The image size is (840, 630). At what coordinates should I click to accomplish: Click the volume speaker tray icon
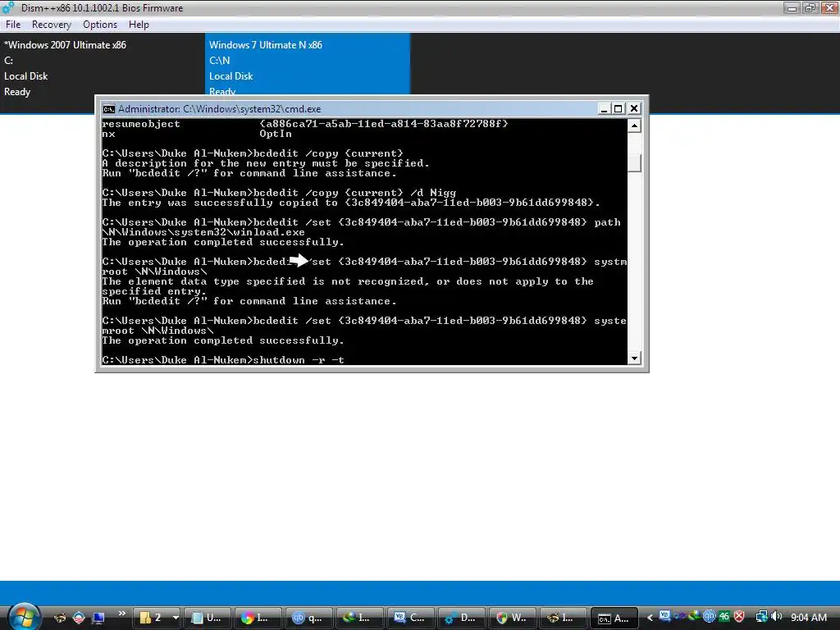(776, 617)
